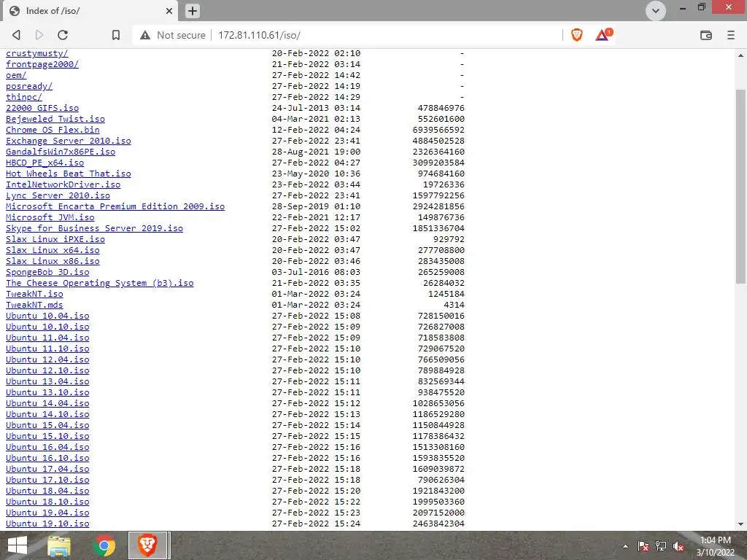This screenshot has width=747, height=560.
Task: Click the Brave taskbar button
Action: coord(148,545)
